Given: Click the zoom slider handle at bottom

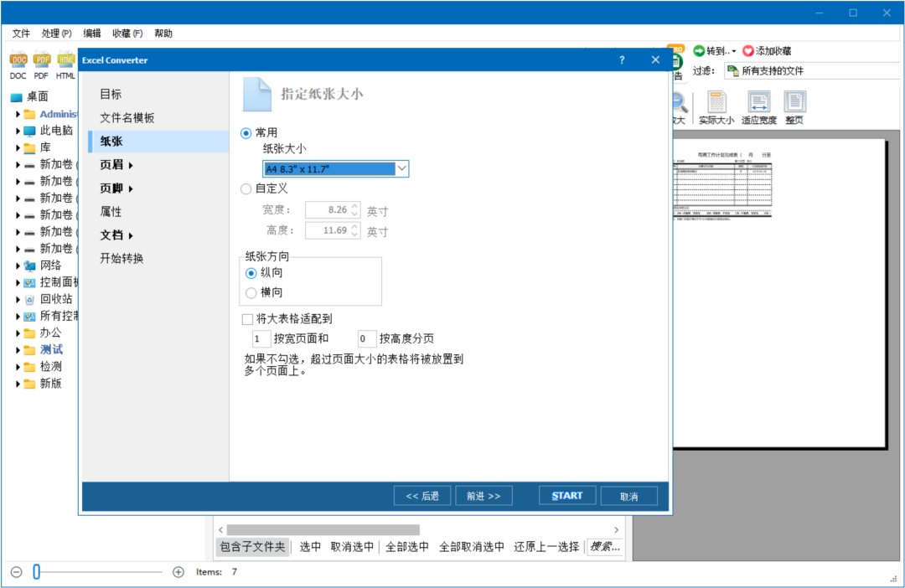Looking at the screenshot, I should tap(36, 572).
